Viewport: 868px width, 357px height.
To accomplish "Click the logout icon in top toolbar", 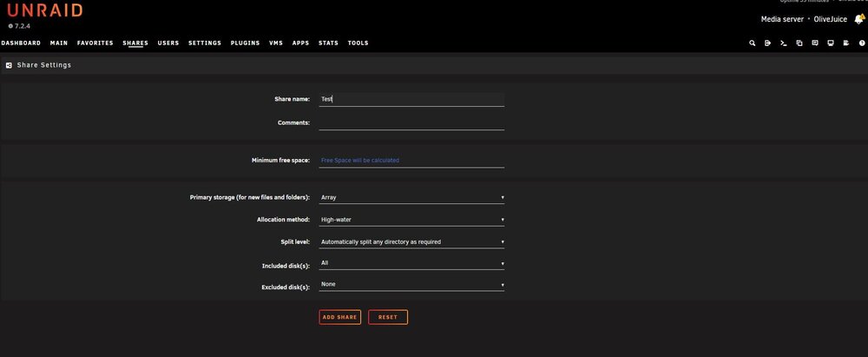I will (x=767, y=43).
